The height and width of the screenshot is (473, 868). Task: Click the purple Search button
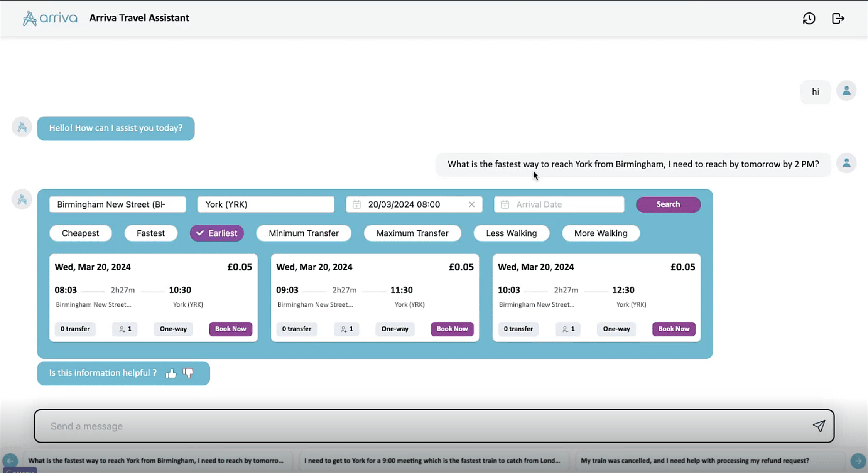point(668,204)
